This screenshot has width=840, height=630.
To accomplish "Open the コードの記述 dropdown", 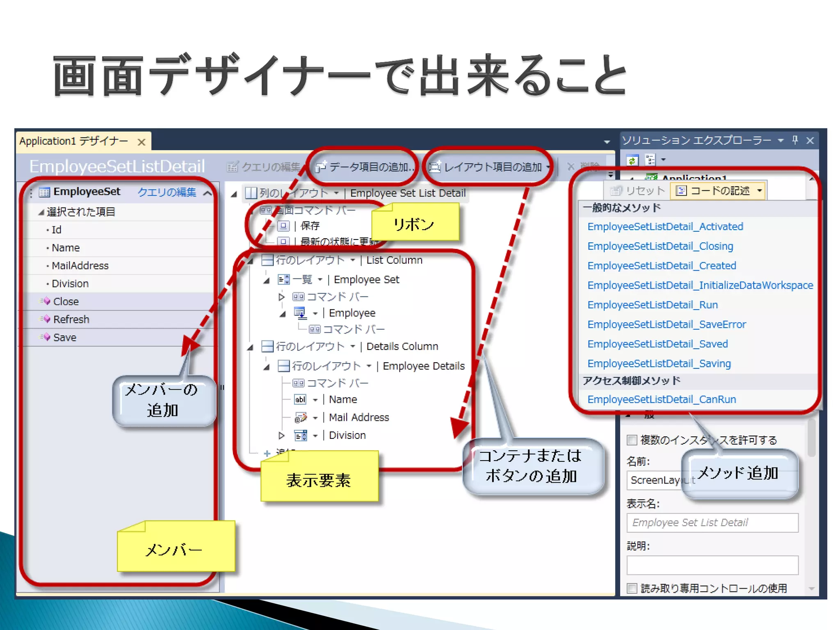I will point(760,191).
